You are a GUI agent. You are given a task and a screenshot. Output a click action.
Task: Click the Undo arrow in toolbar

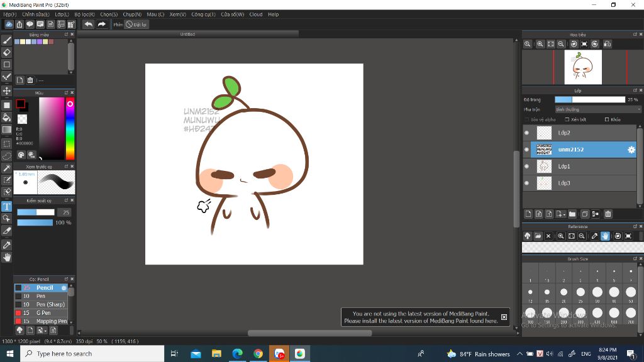pos(88,25)
